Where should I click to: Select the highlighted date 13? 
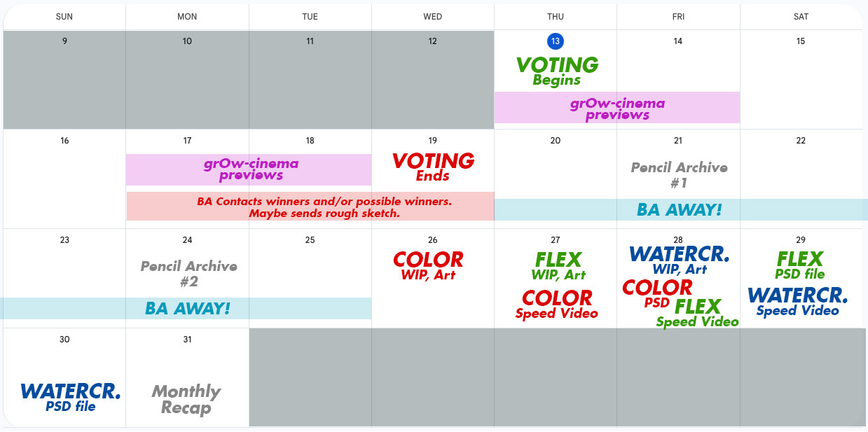555,41
